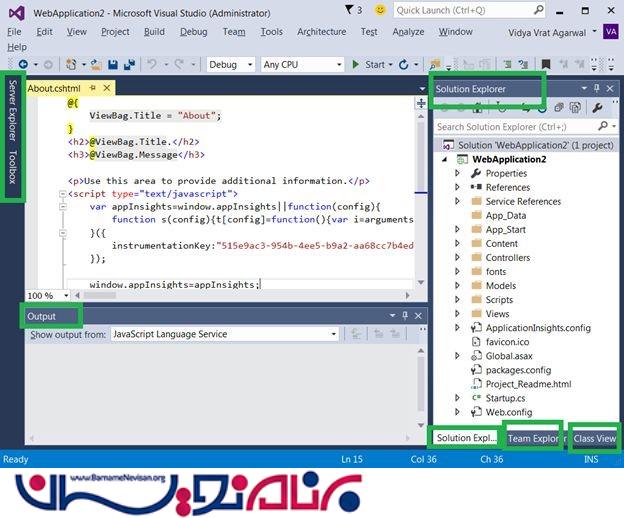Switch to the Class View tab

pos(594,438)
